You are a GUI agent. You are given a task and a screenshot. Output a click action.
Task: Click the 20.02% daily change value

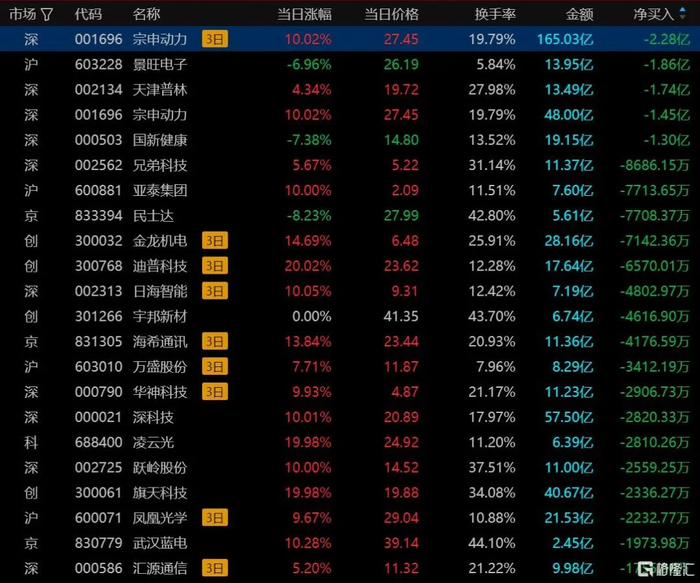[308, 266]
